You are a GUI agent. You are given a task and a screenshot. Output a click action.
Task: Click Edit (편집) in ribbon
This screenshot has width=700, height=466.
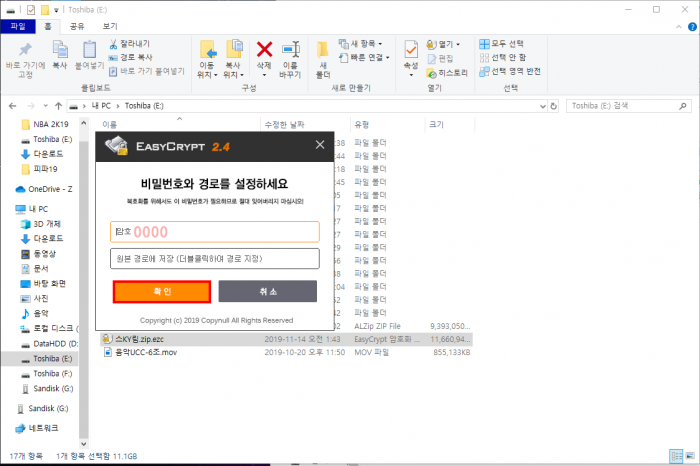pos(440,58)
